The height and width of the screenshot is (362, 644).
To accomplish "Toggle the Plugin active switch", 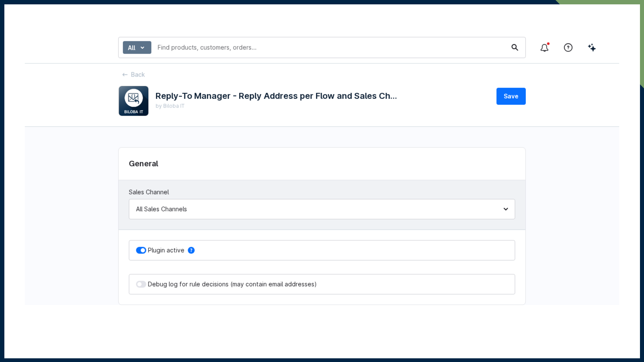I will coord(141,250).
